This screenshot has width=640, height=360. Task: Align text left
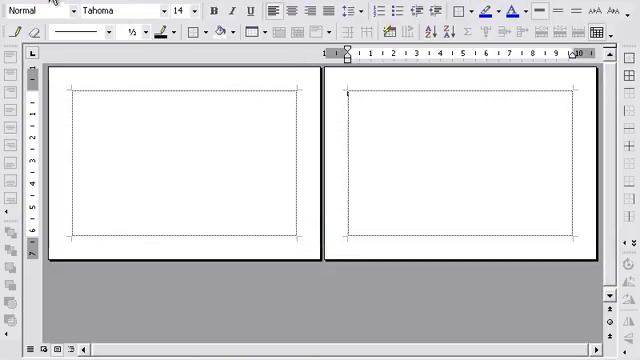coord(273,11)
